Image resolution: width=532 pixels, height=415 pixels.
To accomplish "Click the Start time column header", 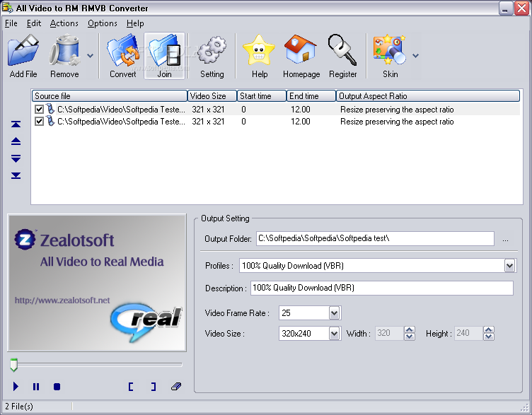I will point(261,96).
